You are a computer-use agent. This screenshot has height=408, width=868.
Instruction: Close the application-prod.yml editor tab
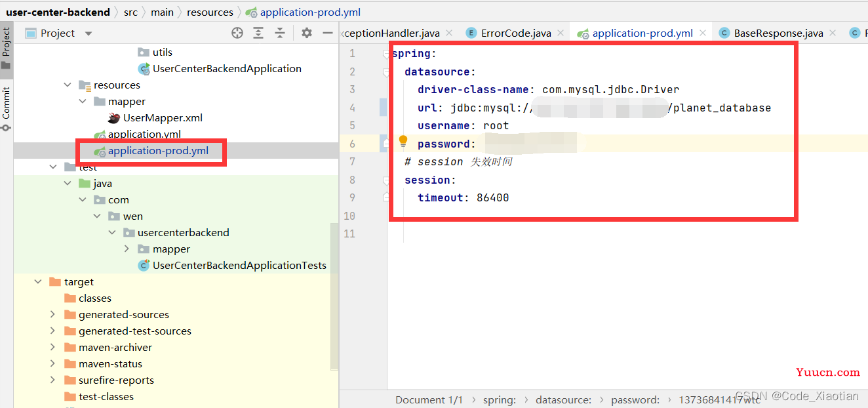coord(703,33)
